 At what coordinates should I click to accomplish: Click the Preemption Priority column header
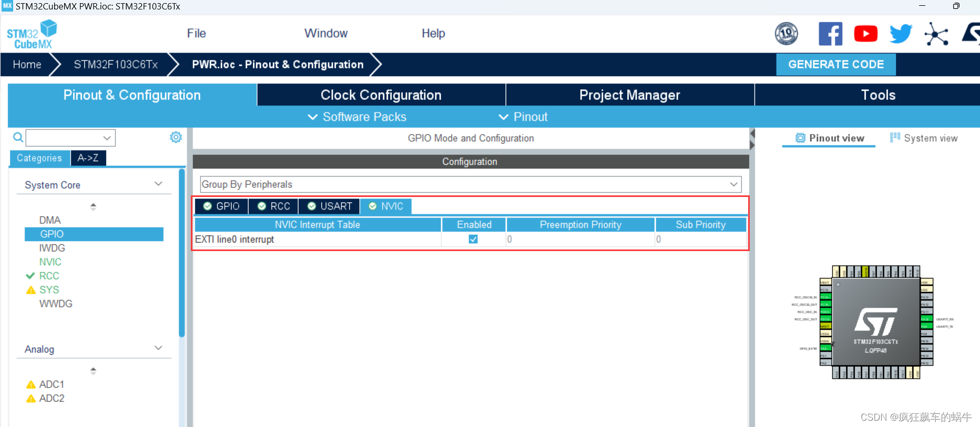tap(580, 225)
